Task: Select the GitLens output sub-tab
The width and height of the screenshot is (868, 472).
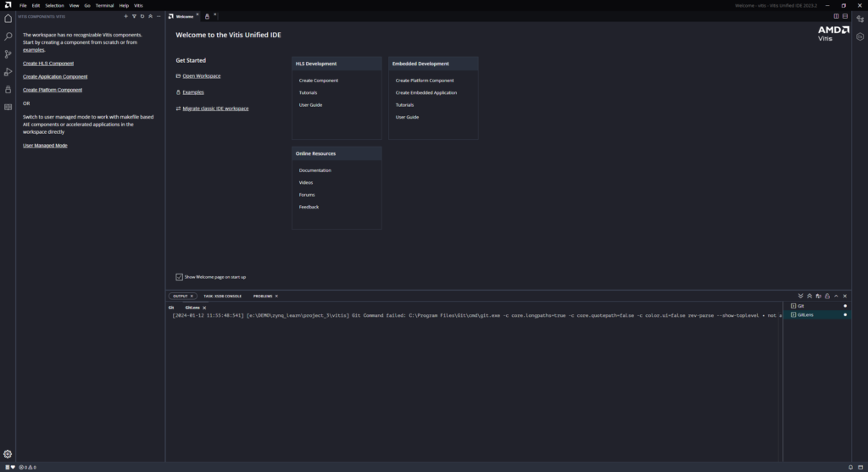Action: pyautogui.click(x=192, y=308)
